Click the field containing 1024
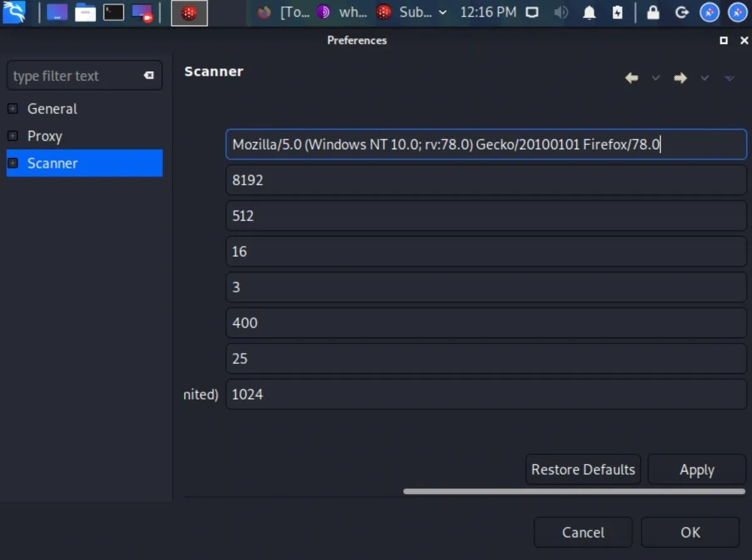Image resolution: width=752 pixels, height=560 pixels. tap(486, 395)
